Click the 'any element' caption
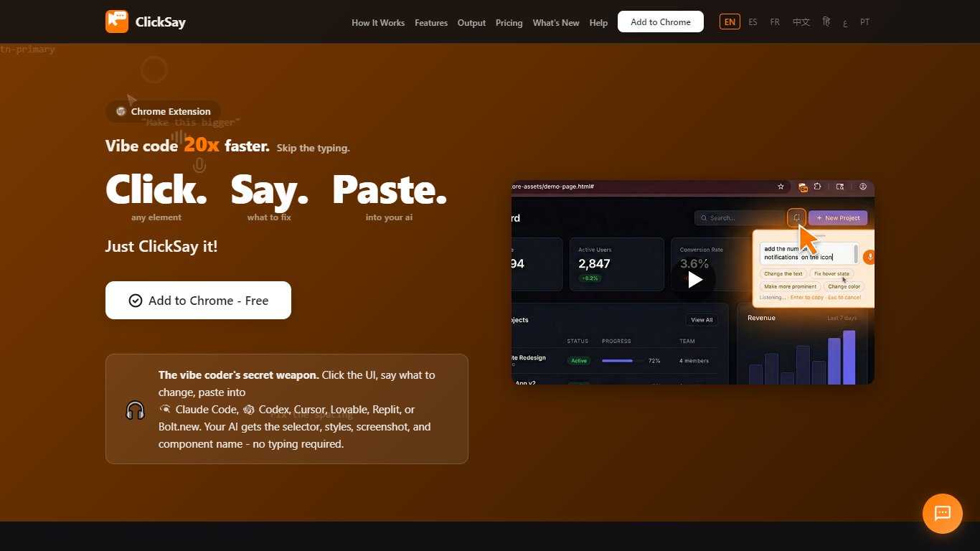 tap(156, 217)
